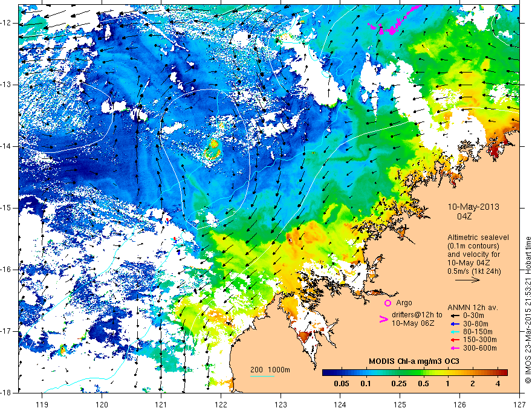Click the '125' longitude axis label
Image resolution: width=532 pixels, height=411 pixels.
coord(400,404)
